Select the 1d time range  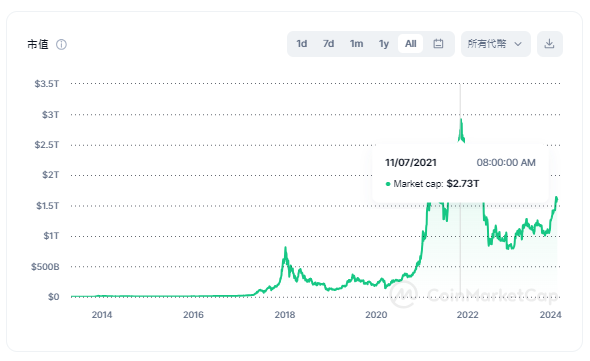302,44
